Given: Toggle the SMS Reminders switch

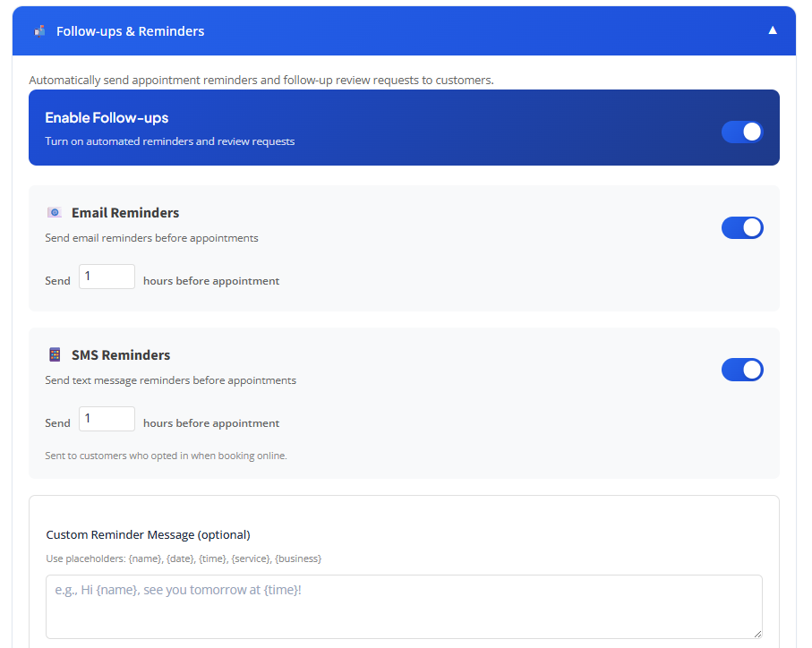Looking at the screenshot, I should pyautogui.click(x=742, y=370).
